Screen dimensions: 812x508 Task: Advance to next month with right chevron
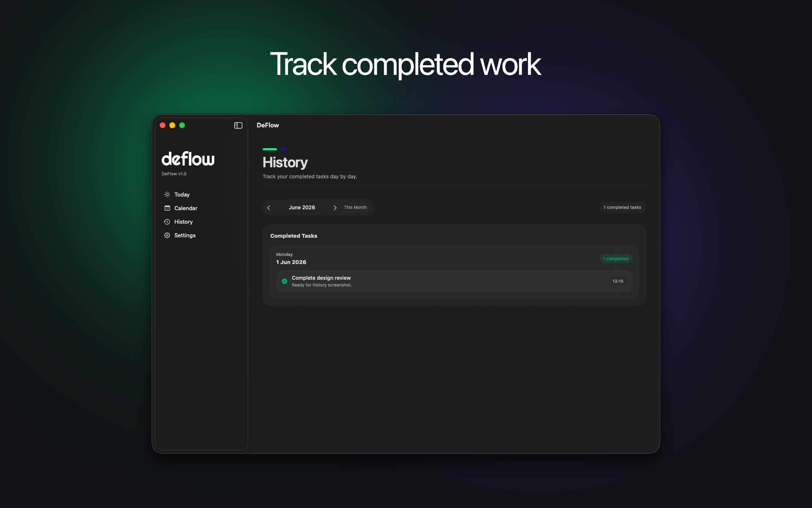pos(335,208)
